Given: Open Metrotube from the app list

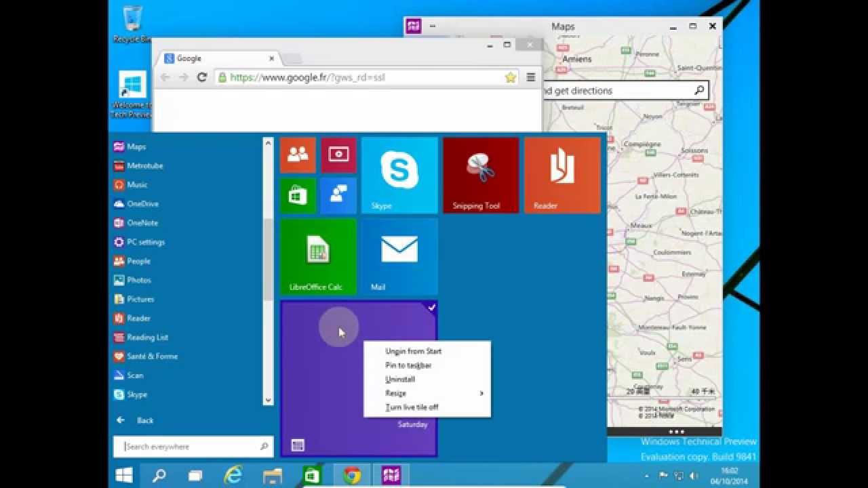Looking at the screenshot, I should click(138, 165).
